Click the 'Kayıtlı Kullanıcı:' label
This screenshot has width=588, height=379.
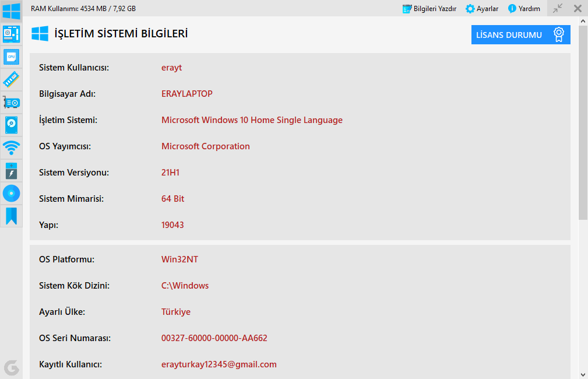[71, 364]
